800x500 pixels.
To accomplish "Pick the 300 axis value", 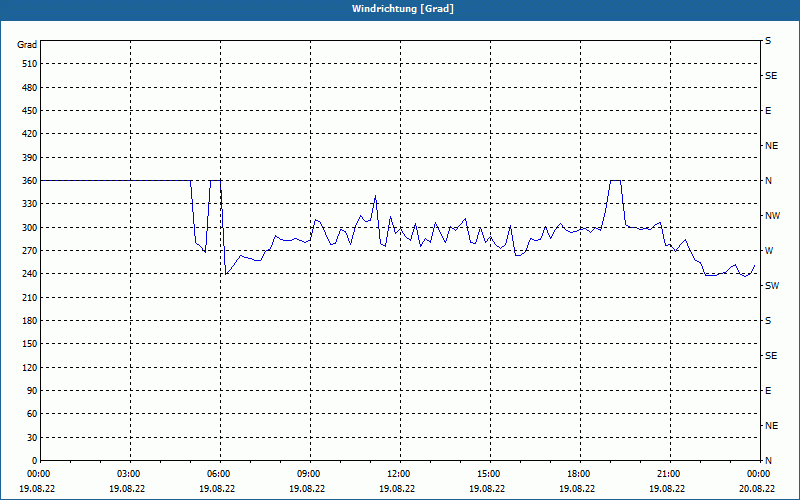I will click(x=30, y=228).
